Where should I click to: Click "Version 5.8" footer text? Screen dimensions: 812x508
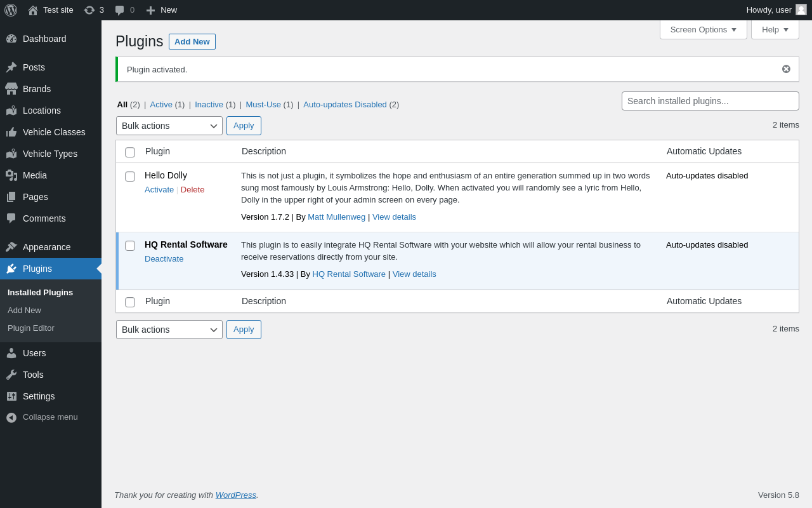778,495
